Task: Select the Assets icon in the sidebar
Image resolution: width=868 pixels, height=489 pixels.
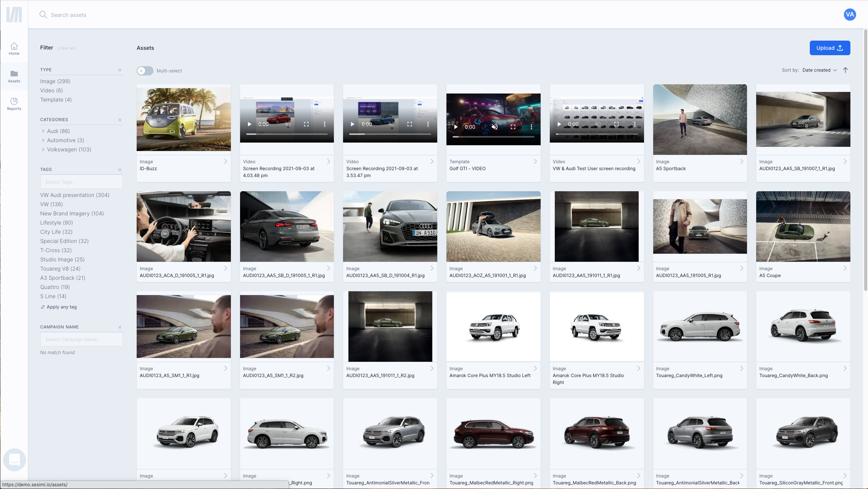Action: (x=14, y=76)
